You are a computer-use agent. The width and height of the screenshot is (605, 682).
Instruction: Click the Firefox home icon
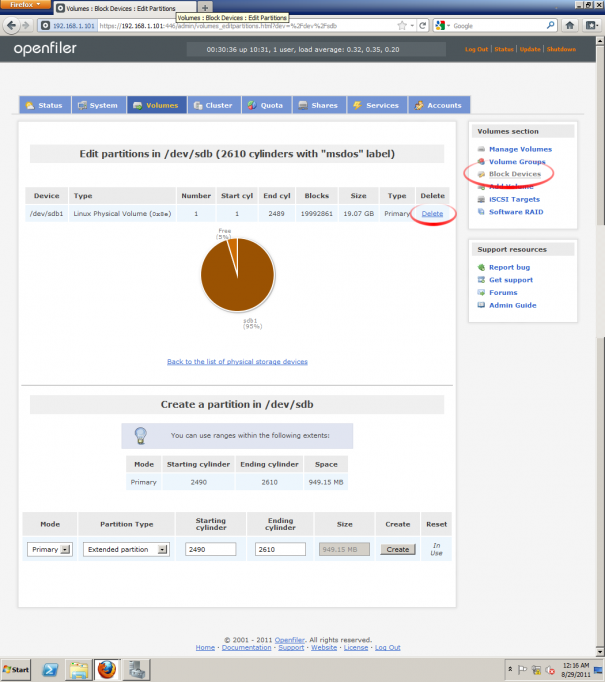pyautogui.click(x=569, y=26)
